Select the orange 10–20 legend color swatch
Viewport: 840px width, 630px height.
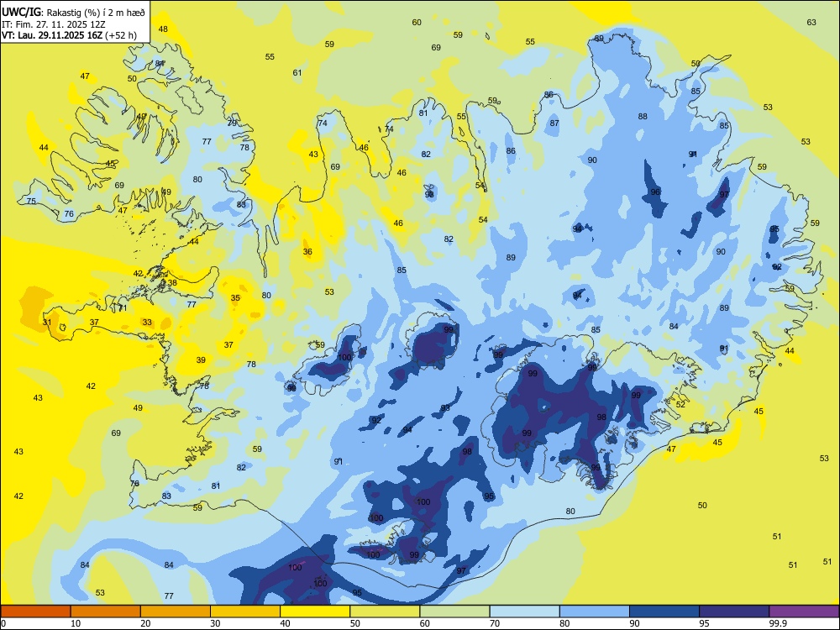106,612
